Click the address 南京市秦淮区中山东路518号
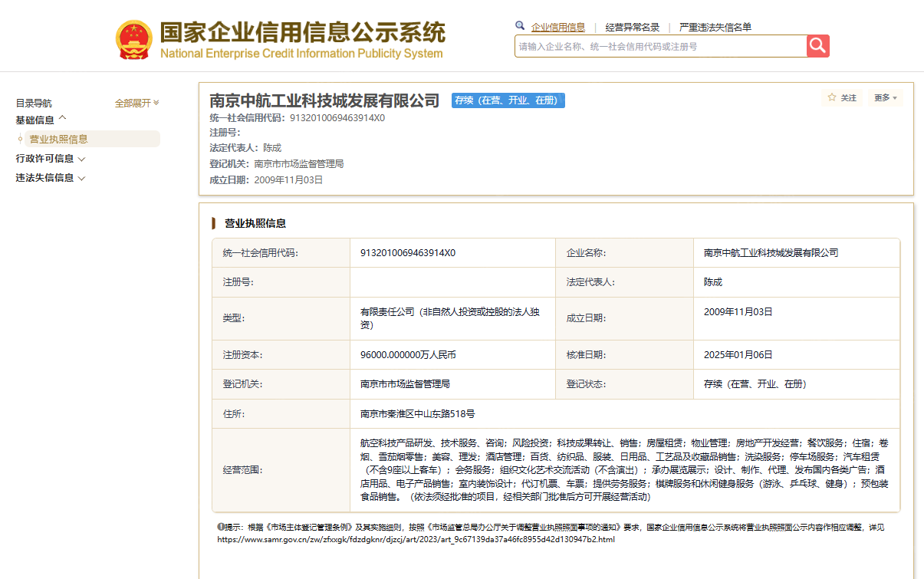Viewport: 924px width, 579px height. [417, 413]
